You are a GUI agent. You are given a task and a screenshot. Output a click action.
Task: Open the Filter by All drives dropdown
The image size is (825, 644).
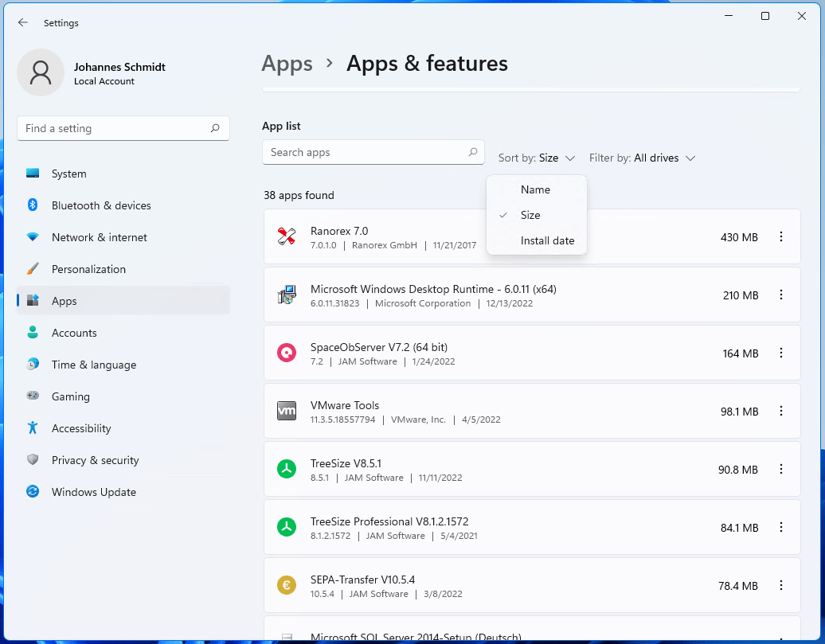coord(642,158)
